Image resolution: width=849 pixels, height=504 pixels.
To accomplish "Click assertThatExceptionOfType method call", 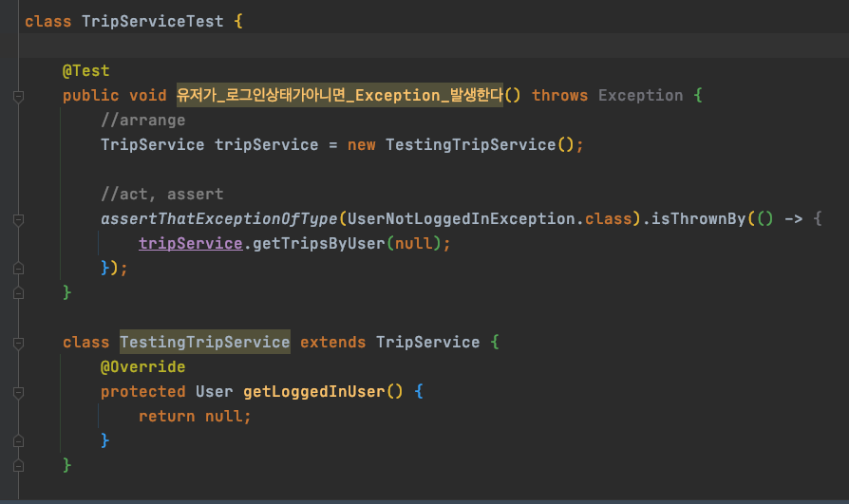I will (218, 218).
